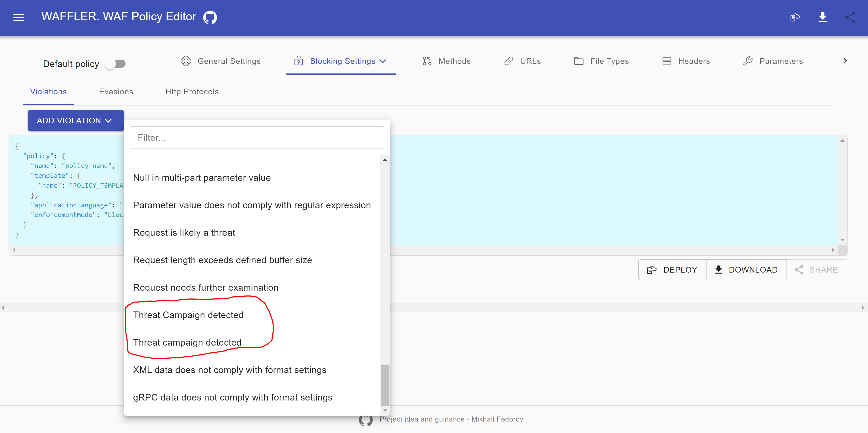Image resolution: width=868 pixels, height=433 pixels.
Task: Enable the Default policy toggle
Action: [x=116, y=64]
